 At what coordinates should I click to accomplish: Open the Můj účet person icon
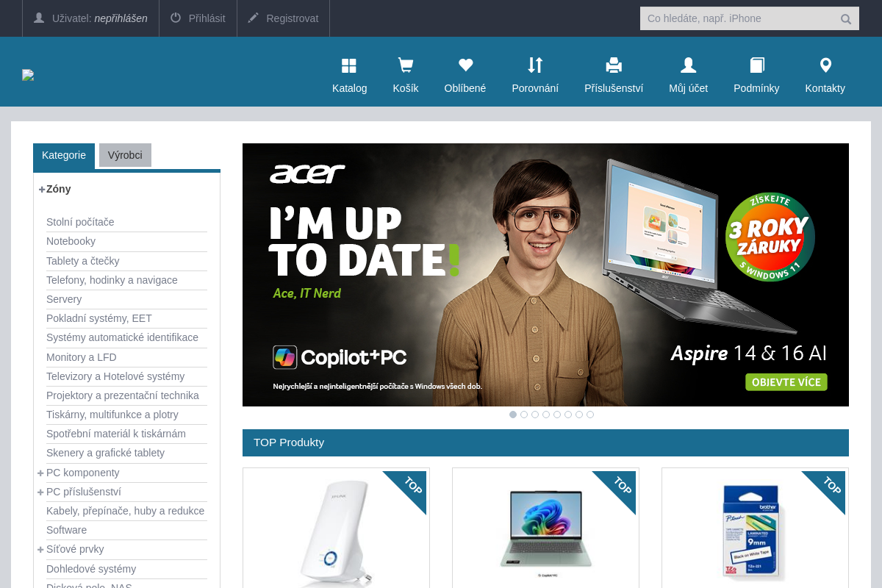pos(689,65)
